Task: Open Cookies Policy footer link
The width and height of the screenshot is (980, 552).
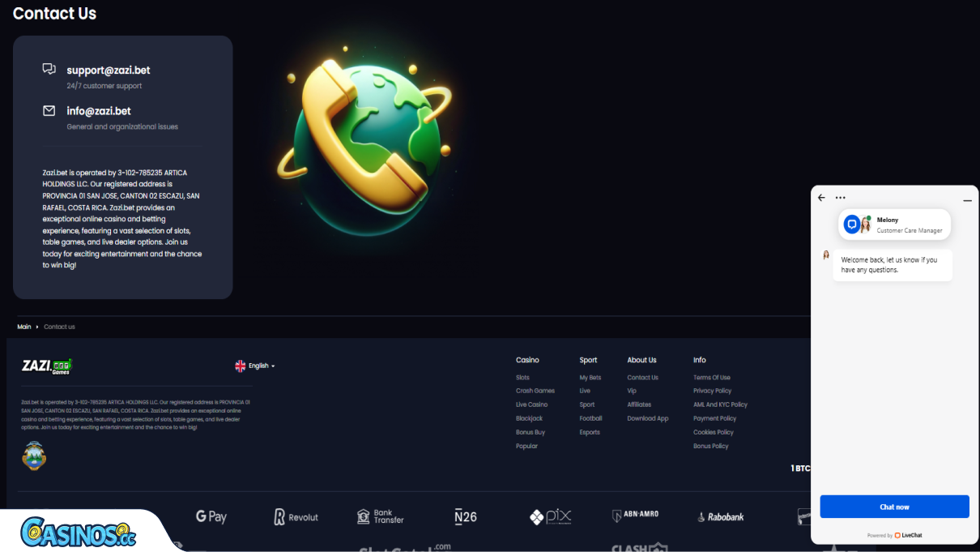Action: click(x=714, y=432)
